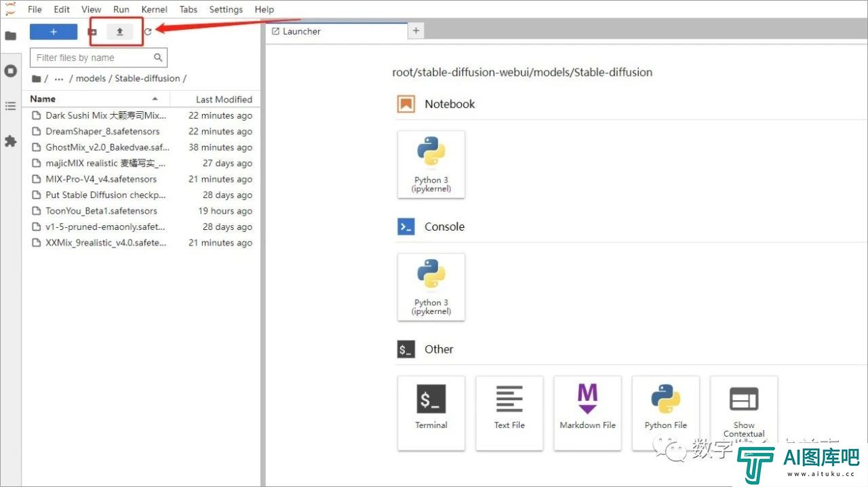Open the Tabs menu
The width and height of the screenshot is (868, 487).
tap(189, 9)
